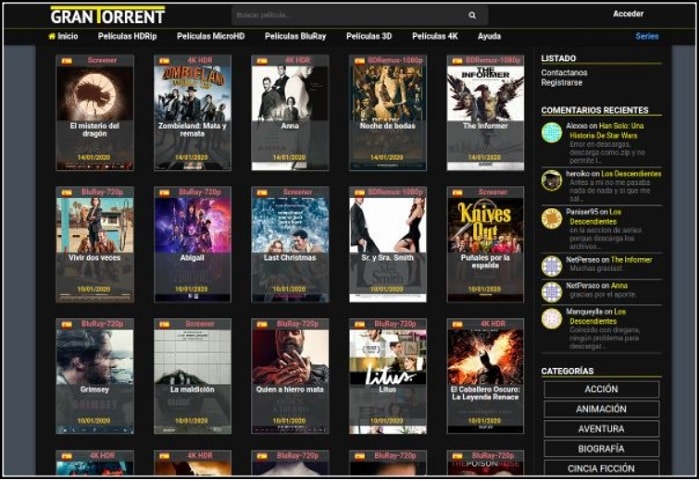Click Alooo's user avatar in comments
Screen dimensions: 700x481
552,133
